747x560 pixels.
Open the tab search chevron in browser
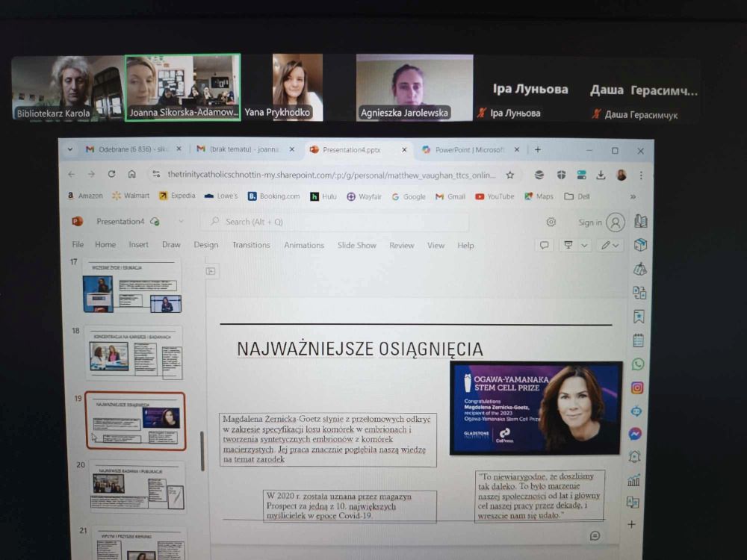(x=70, y=149)
